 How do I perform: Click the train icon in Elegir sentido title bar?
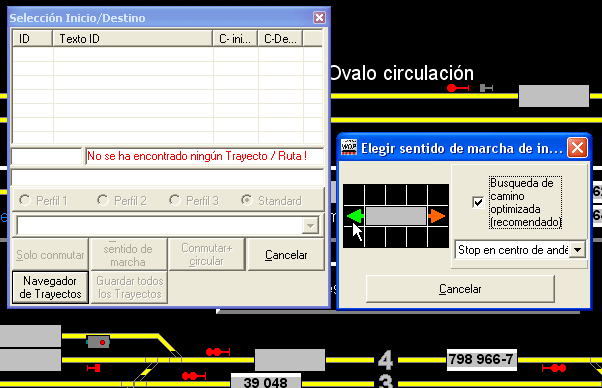tap(349, 148)
